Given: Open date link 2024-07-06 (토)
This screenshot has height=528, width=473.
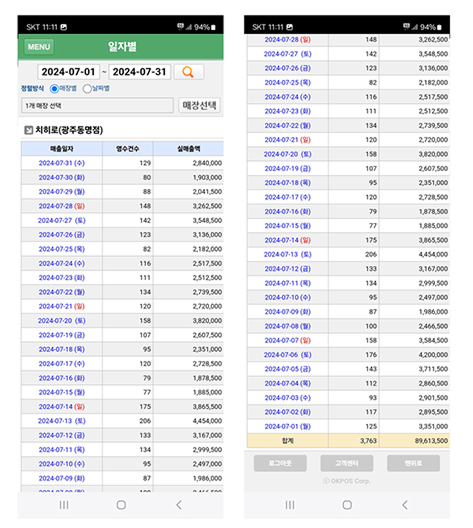Looking at the screenshot, I should (x=288, y=355).
